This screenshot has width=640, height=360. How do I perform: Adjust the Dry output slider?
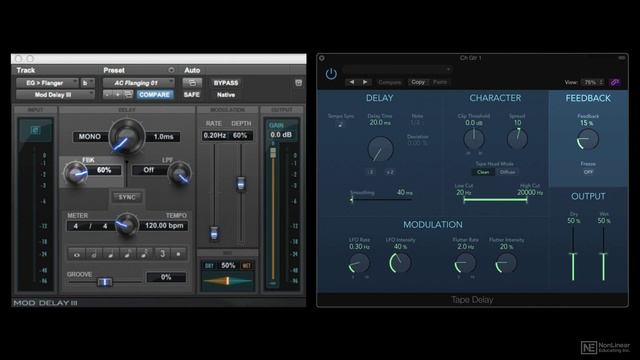pyautogui.click(x=573, y=253)
